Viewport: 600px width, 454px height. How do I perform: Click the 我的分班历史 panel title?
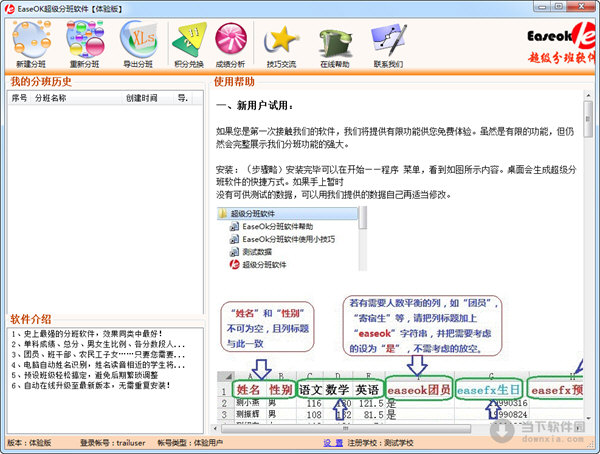pos(41,82)
